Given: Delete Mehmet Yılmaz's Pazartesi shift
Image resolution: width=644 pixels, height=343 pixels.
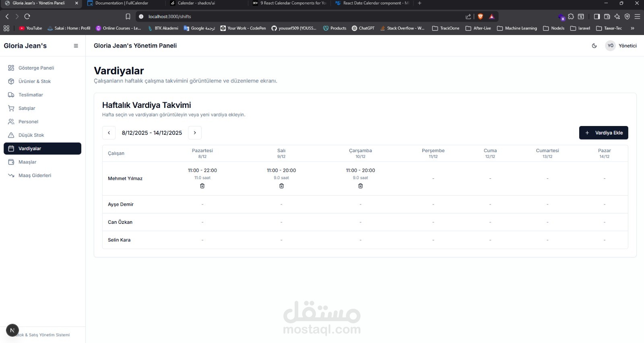Looking at the screenshot, I should point(202,186).
